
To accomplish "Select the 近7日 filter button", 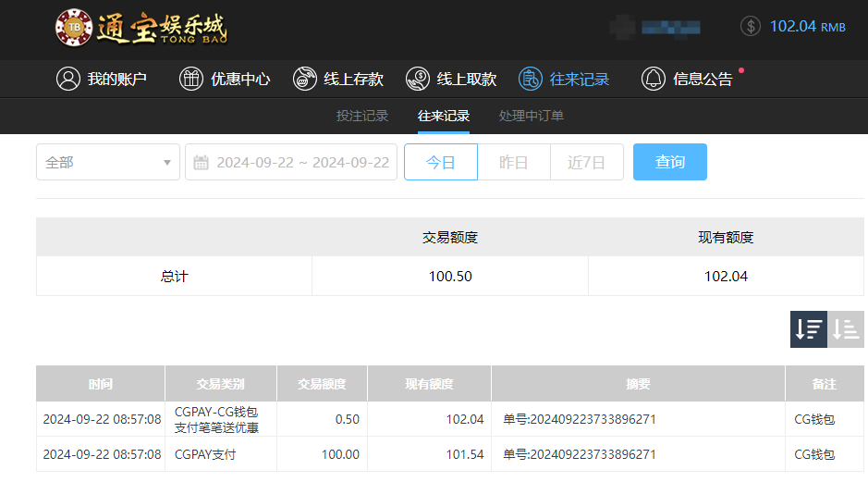I will tap(586, 162).
